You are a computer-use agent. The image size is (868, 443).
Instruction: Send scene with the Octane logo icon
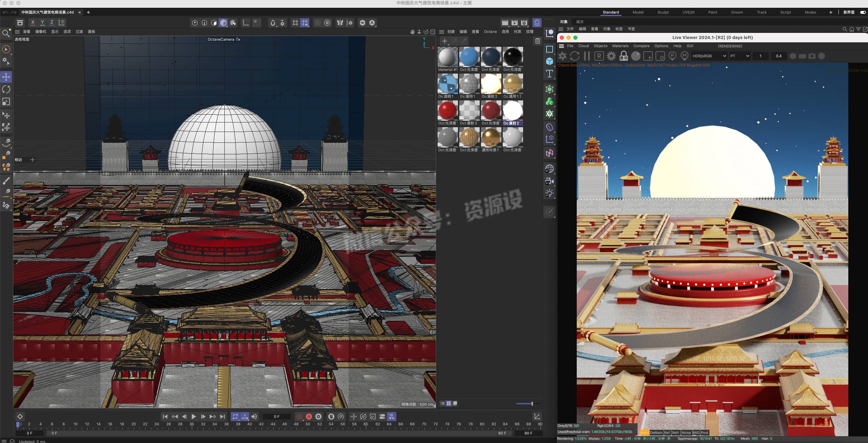tap(562, 56)
